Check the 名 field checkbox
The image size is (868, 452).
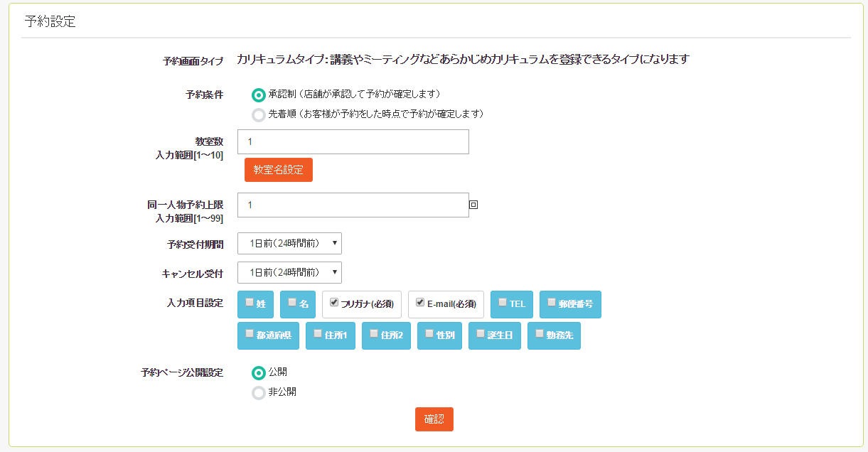(x=292, y=302)
